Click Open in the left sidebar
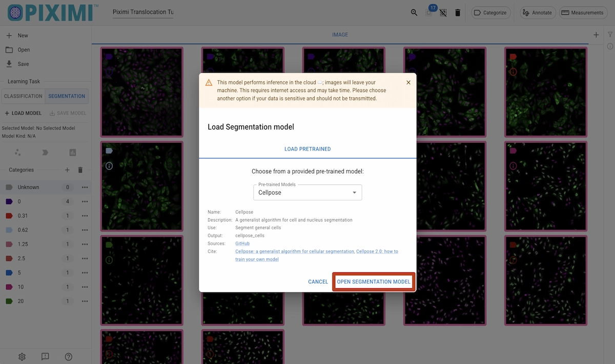The width and height of the screenshot is (615, 364). tap(46, 50)
